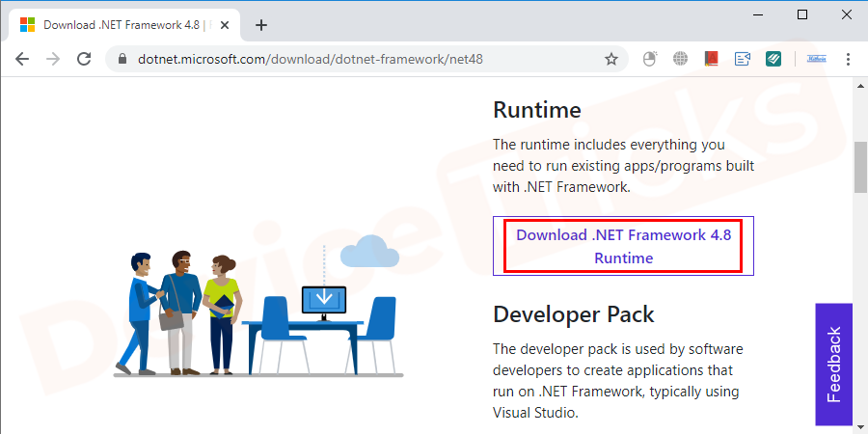Click the Microsoft favicon on the tab
Image resolution: width=868 pixels, height=434 pixels.
click(x=27, y=25)
